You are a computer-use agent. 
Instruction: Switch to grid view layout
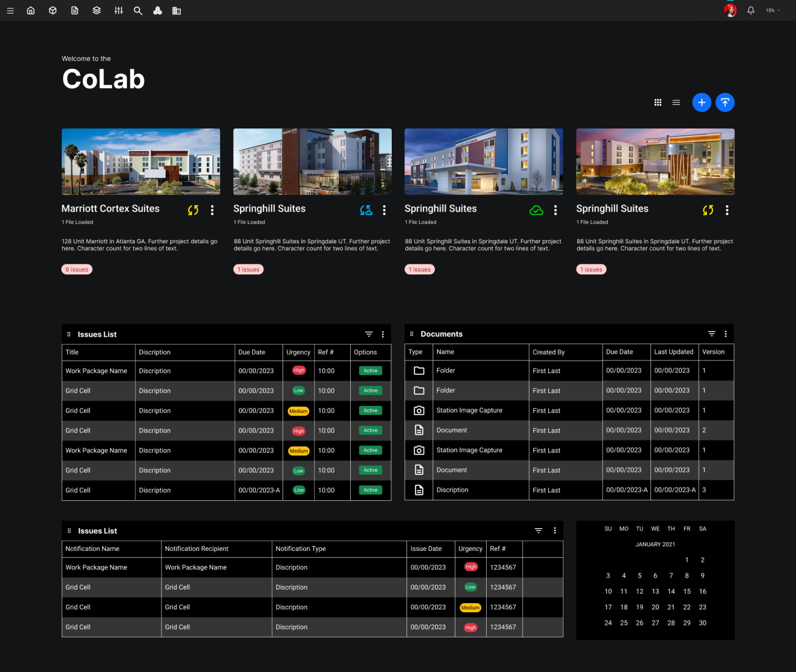[658, 103]
